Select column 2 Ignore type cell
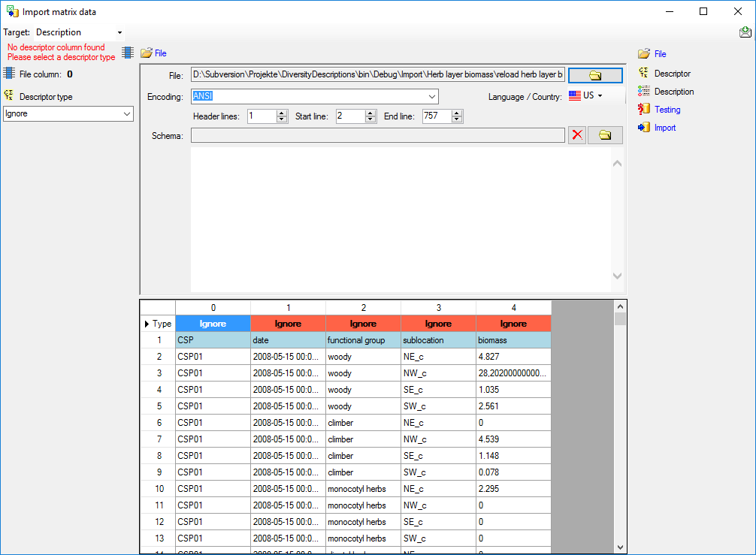756x555 pixels. 364,324
